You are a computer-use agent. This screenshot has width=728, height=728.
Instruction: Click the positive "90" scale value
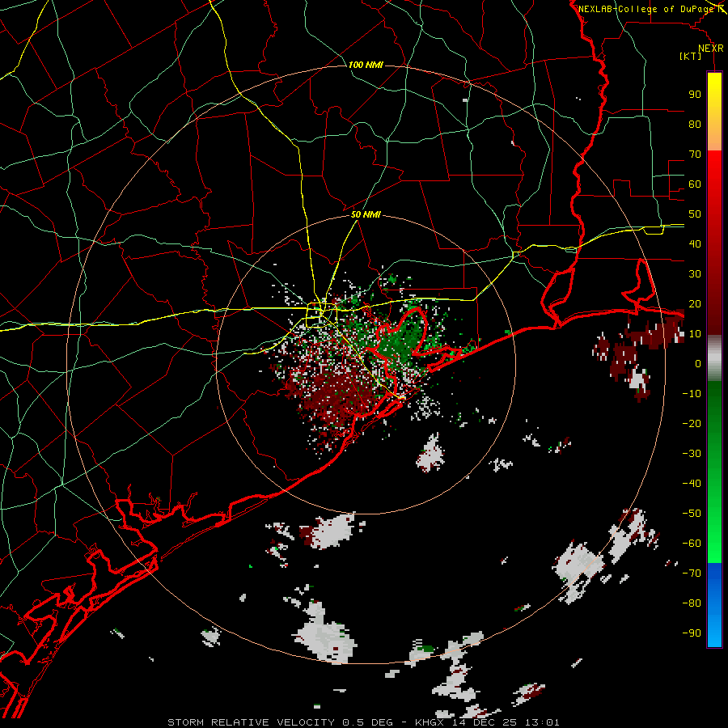pos(695,95)
